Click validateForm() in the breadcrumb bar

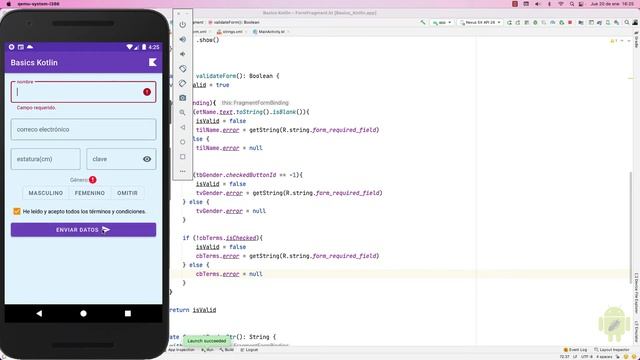(x=234, y=22)
